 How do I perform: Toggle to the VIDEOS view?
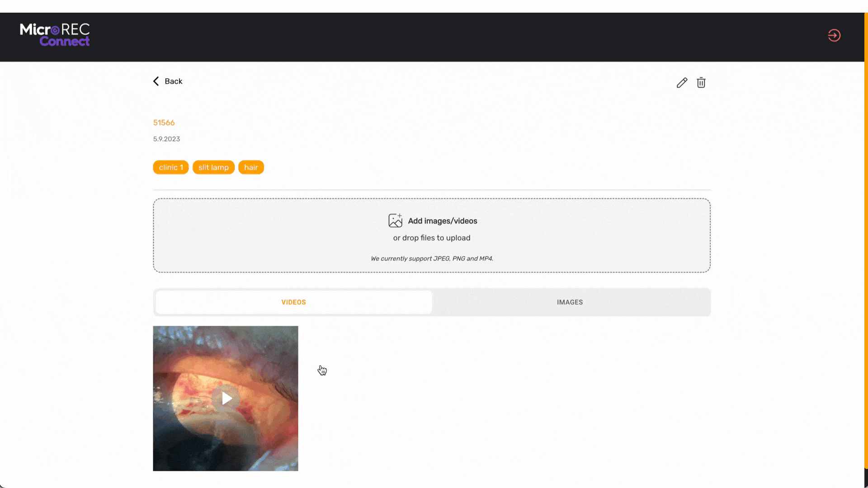293,302
